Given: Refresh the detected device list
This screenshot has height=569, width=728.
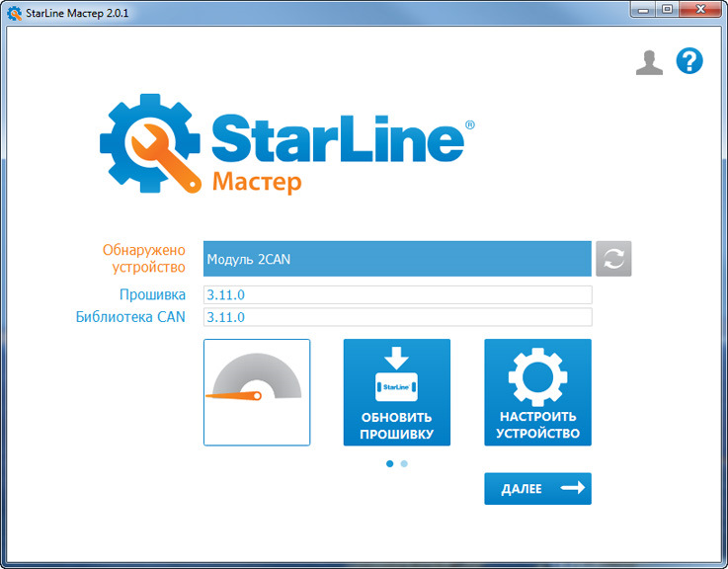Looking at the screenshot, I should point(613,259).
